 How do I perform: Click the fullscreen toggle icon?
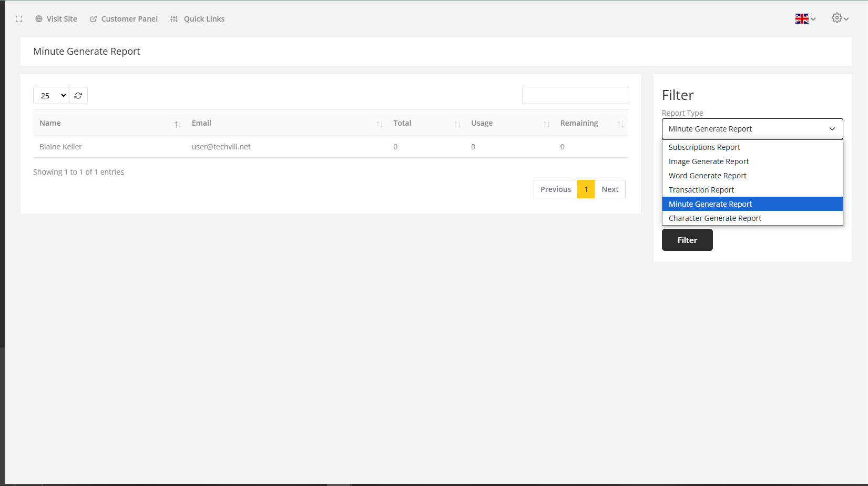point(19,19)
